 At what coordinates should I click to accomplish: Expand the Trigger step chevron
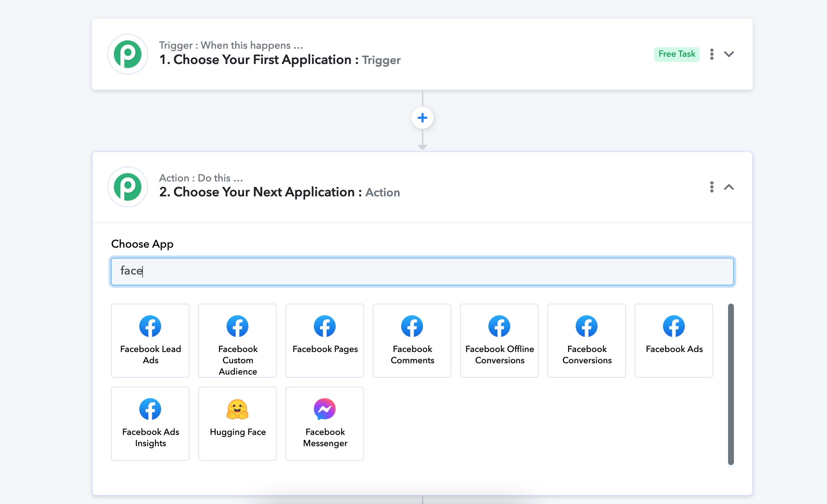729,54
